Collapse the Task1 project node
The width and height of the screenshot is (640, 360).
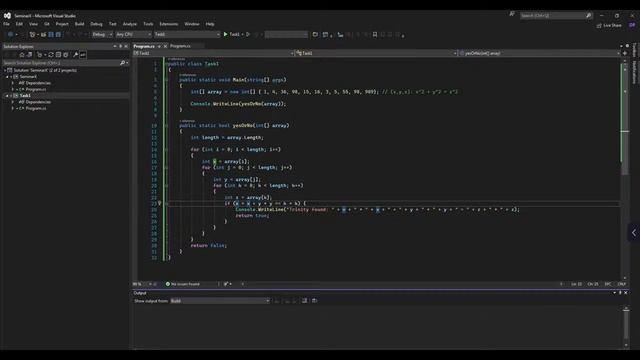click(7, 96)
